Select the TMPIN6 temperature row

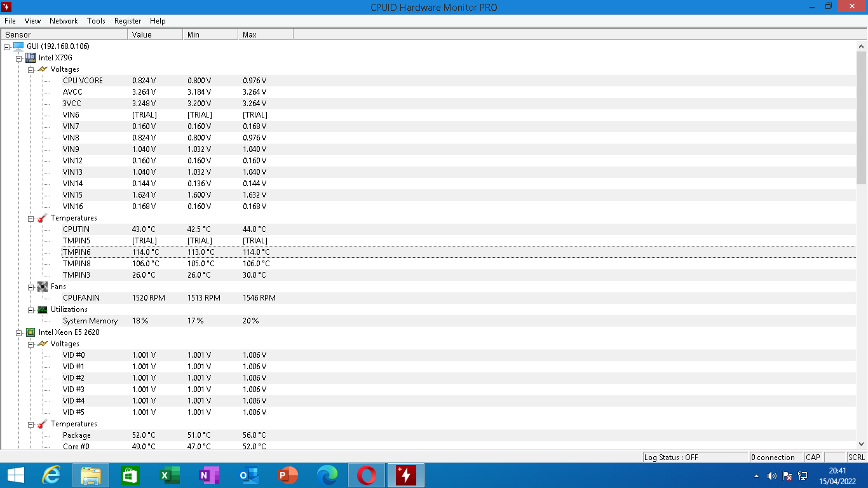[459, 252]
